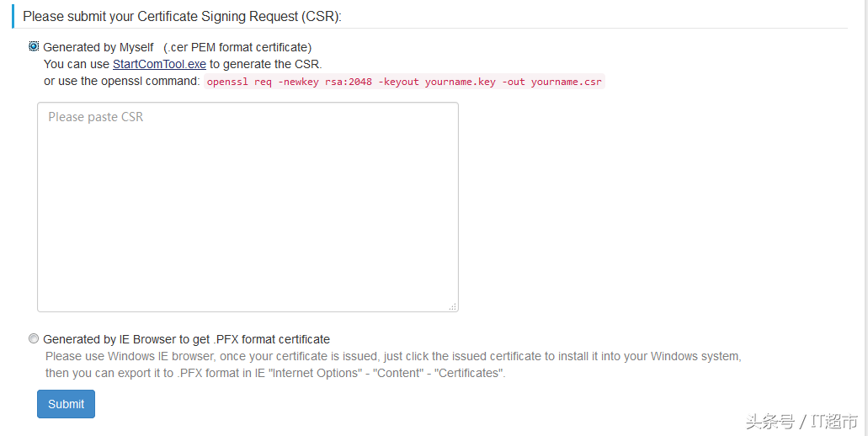Click the "头条号 / IT超市" watermark
Screen dimensions: 868x436
(x=801, y=421)
